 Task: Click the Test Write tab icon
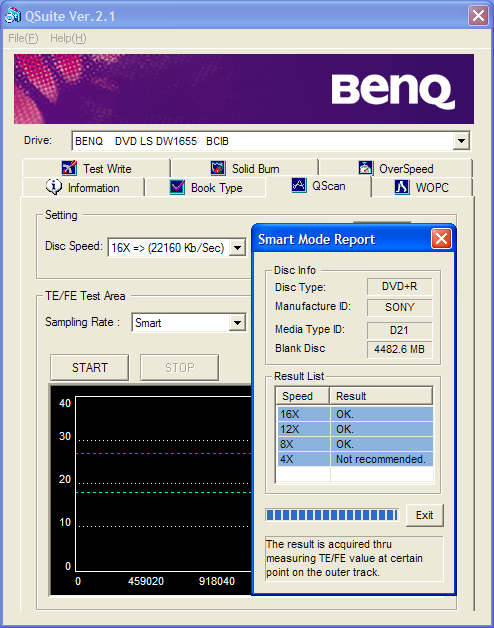point(69,168)
